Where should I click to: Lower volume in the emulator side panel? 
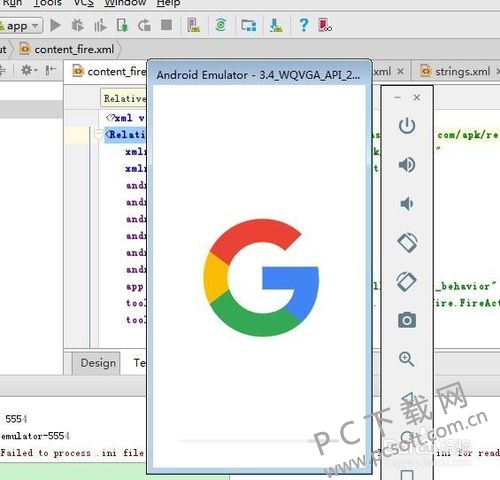407,203
